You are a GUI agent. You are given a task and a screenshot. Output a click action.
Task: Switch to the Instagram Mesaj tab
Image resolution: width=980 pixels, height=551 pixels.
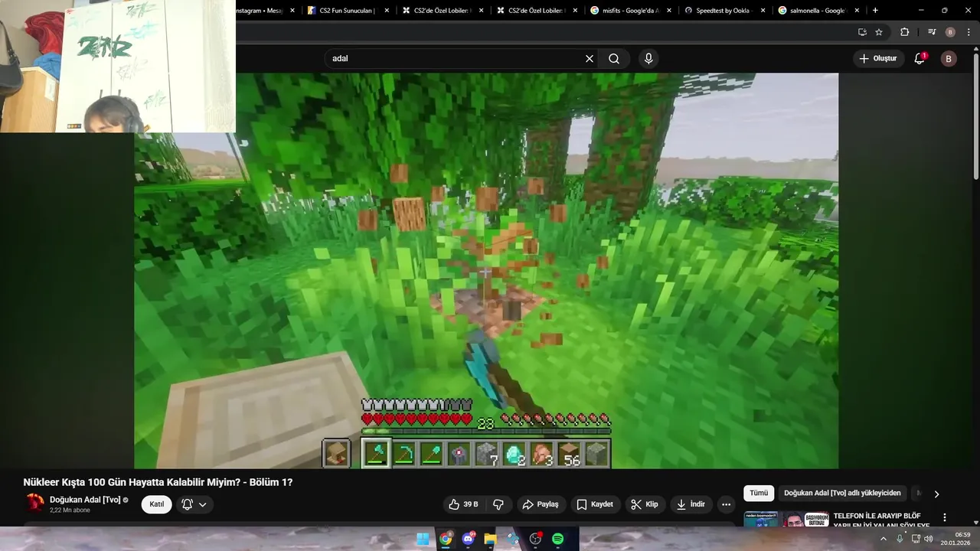[x=259, y=11]
